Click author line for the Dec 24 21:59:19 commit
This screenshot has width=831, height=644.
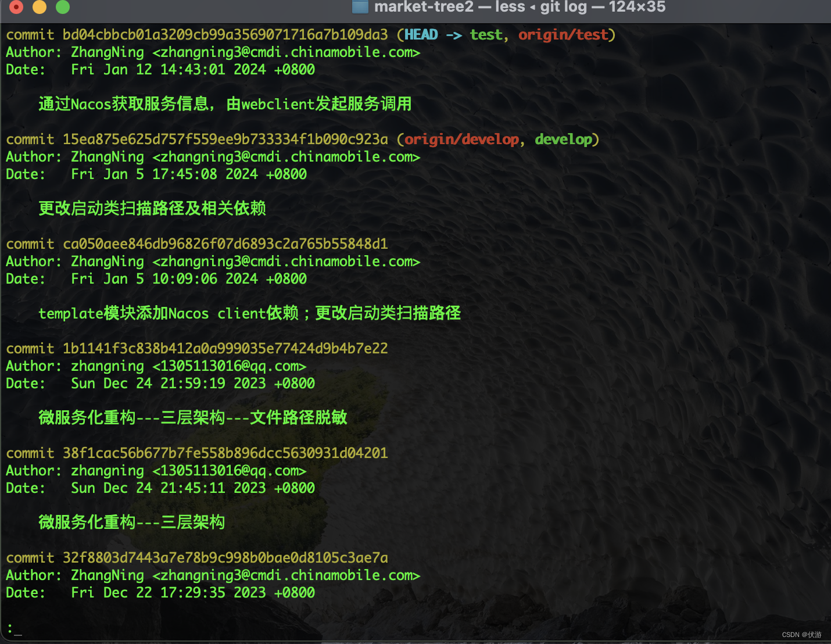[x=156, y=366]
